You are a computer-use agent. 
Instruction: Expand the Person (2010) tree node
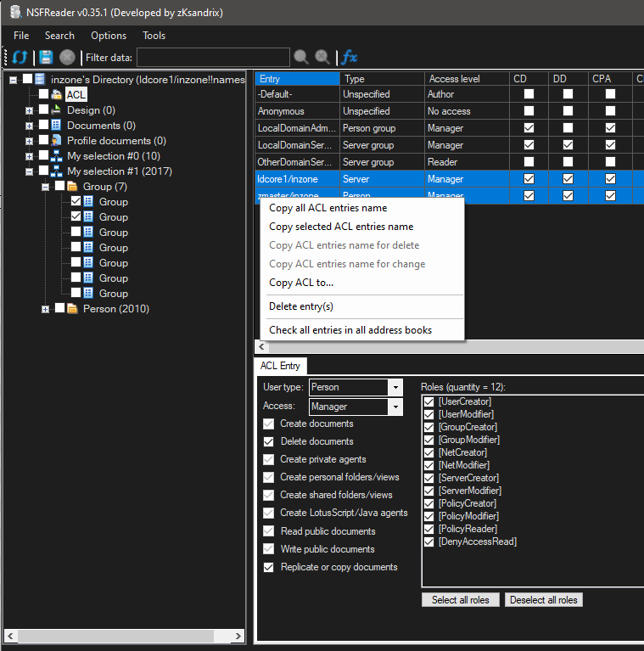click(46, 309)
